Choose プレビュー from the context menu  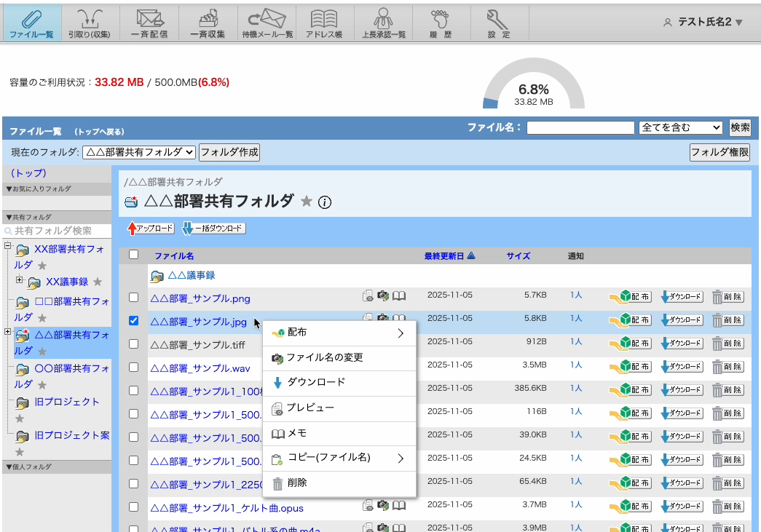coord(309,408)
